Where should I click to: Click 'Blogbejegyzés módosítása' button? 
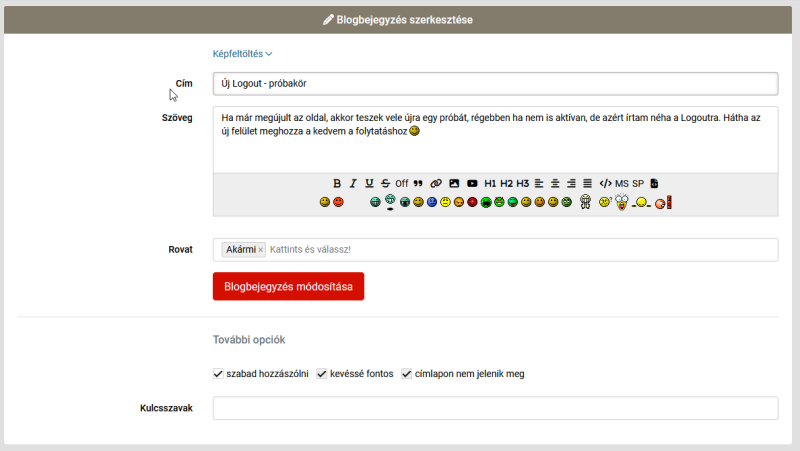288,286
